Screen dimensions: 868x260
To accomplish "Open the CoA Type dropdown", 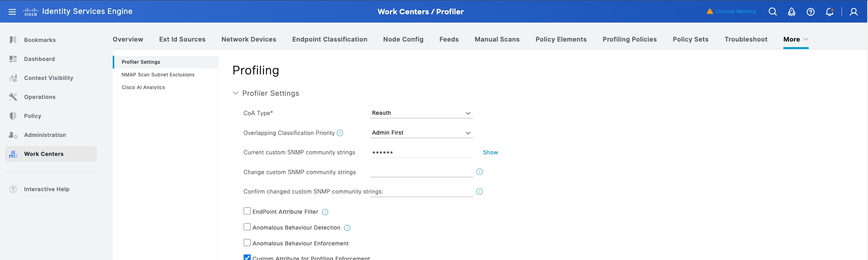I will click(x=421, y=113).
